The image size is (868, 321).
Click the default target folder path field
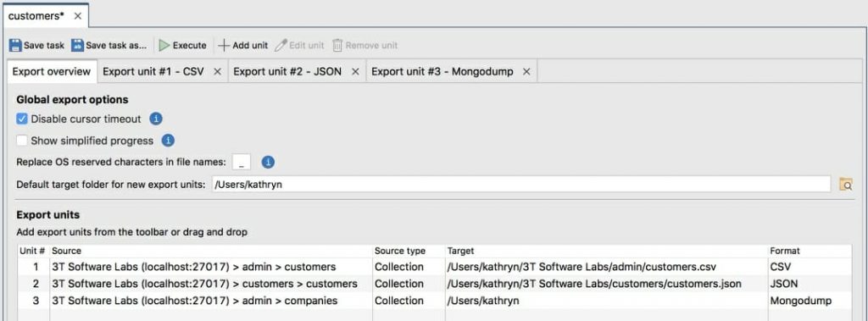(521, 185)
